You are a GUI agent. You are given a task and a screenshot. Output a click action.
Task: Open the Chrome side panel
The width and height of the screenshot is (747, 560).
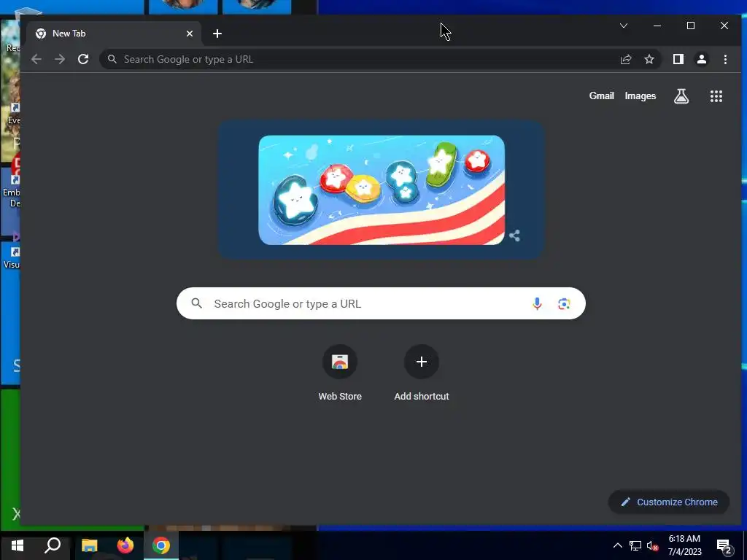[x=678, y=60]
